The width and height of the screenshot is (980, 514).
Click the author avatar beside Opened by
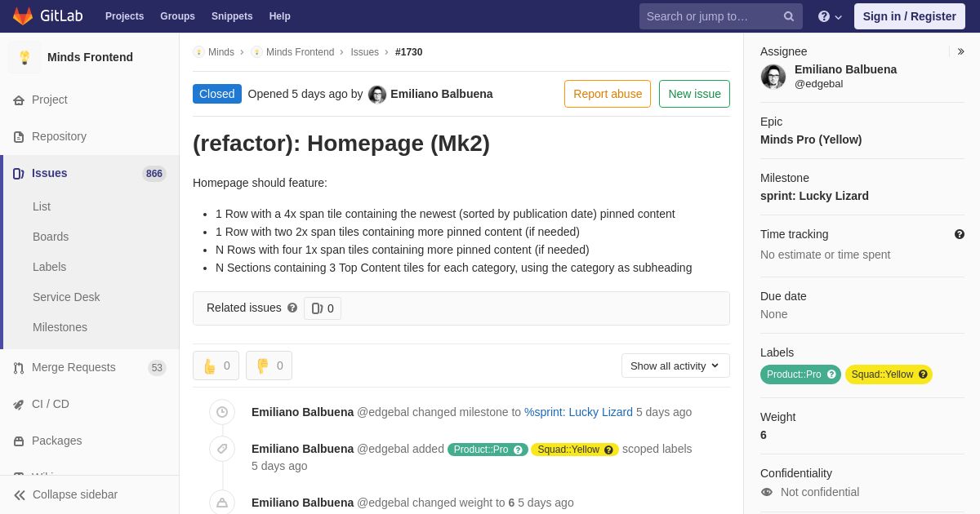click(x=377, y=95)
